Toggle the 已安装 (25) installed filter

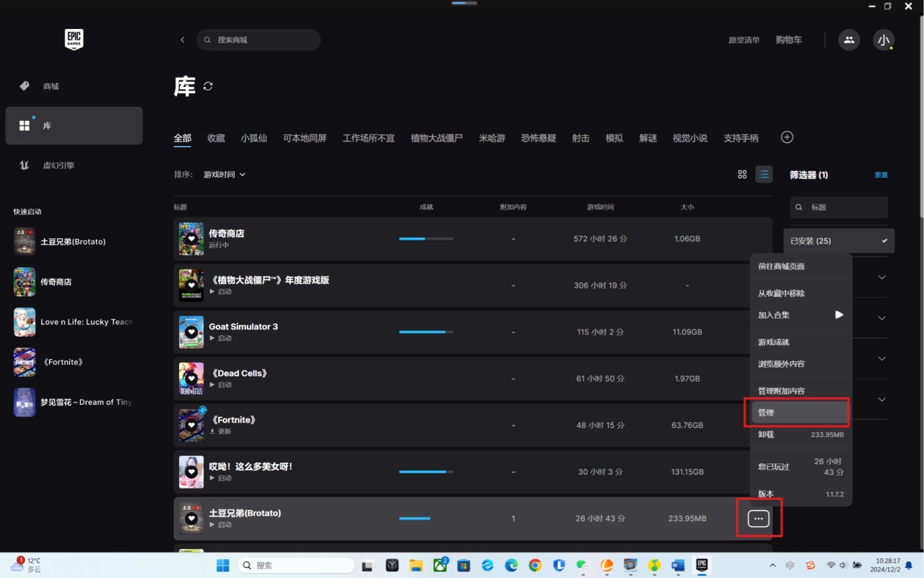pos(839,241)
